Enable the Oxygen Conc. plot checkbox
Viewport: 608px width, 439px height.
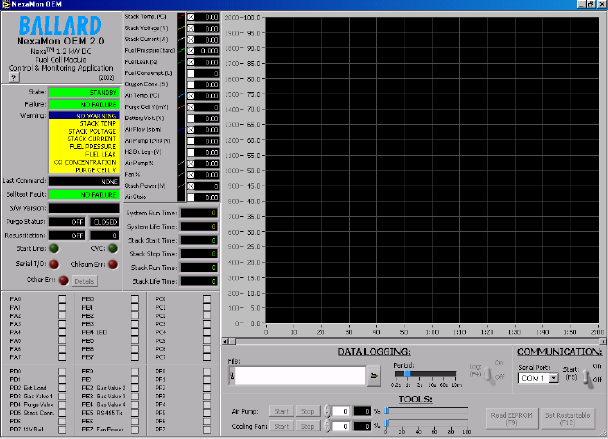(191, 85)
